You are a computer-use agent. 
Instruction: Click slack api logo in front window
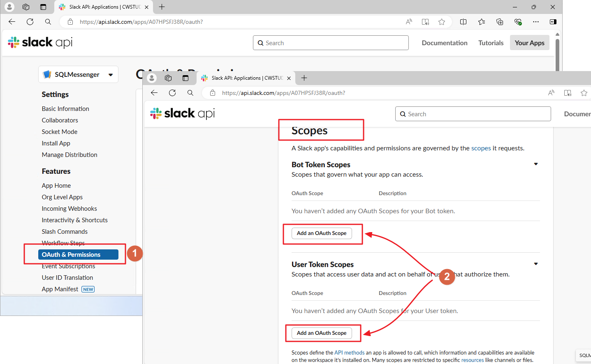coord(183,113)
